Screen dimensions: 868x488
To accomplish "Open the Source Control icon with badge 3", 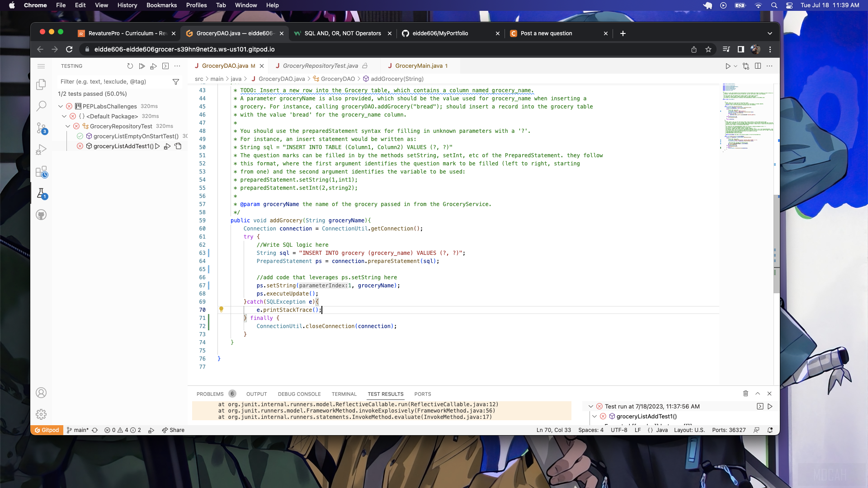I will [41, 128].
